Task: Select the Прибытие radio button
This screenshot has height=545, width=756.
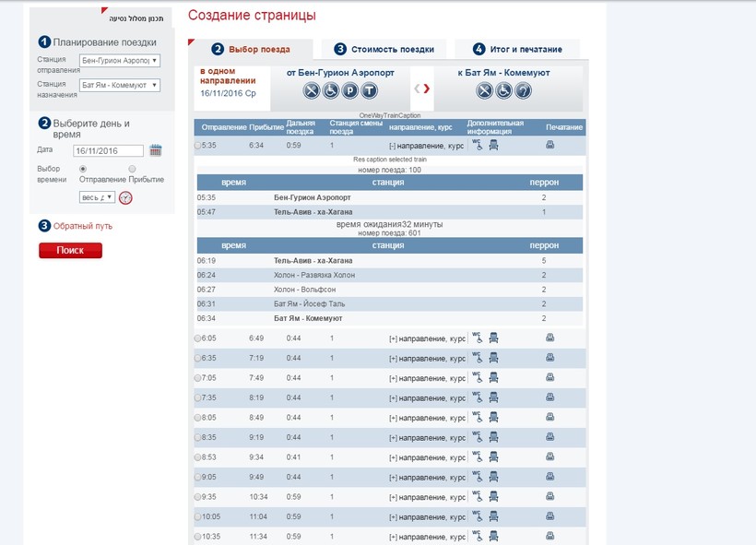Action: [132, 169]
